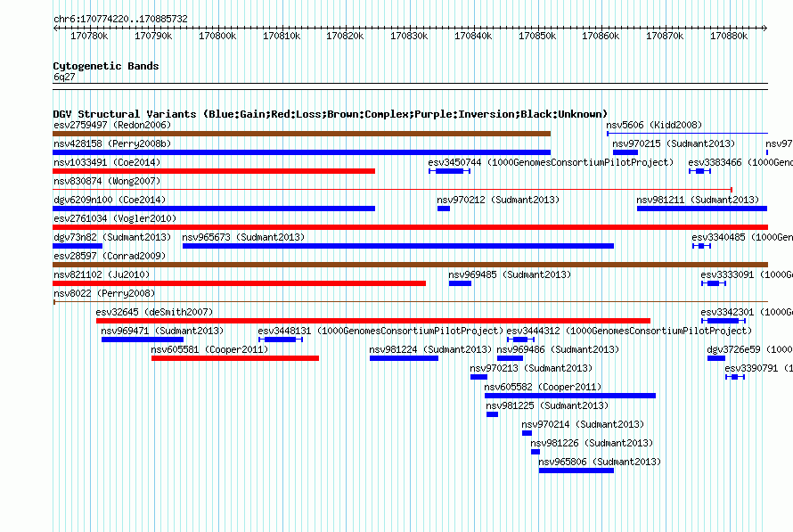Select nsv965673 (Sudmant2013) blue bar
The height and width of the screenshot is (532, 793).
pos(398,246)
